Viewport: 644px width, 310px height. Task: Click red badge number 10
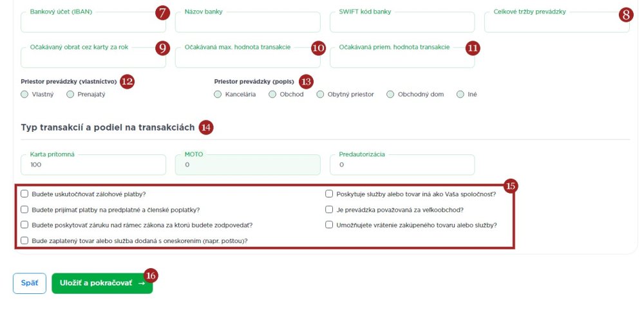pyautogui.click(x=318, y=48)
